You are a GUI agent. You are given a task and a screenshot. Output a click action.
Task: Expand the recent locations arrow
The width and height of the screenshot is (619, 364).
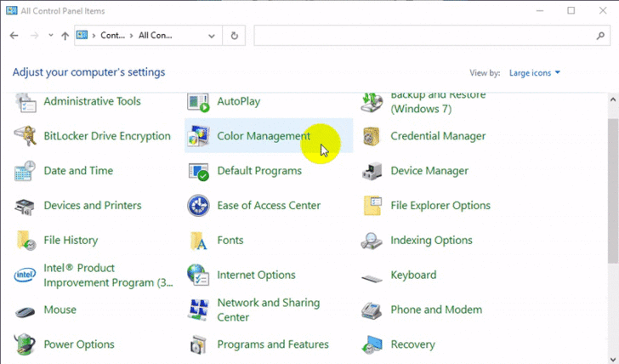[x=50, y=36]
